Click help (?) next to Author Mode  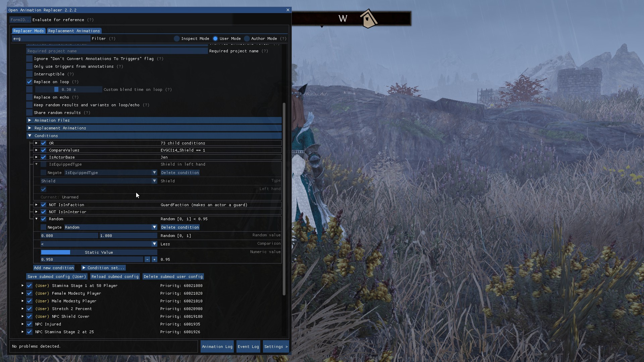tap(283, 39)
